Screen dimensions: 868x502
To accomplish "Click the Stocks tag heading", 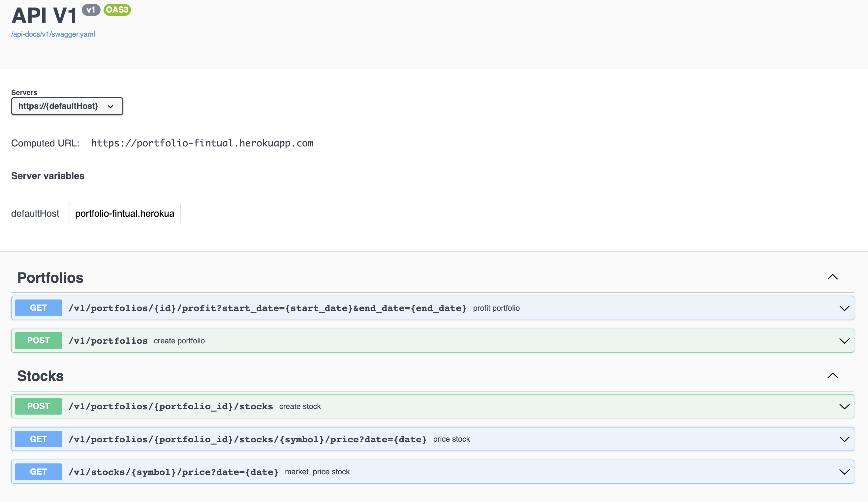I will 40,376.
